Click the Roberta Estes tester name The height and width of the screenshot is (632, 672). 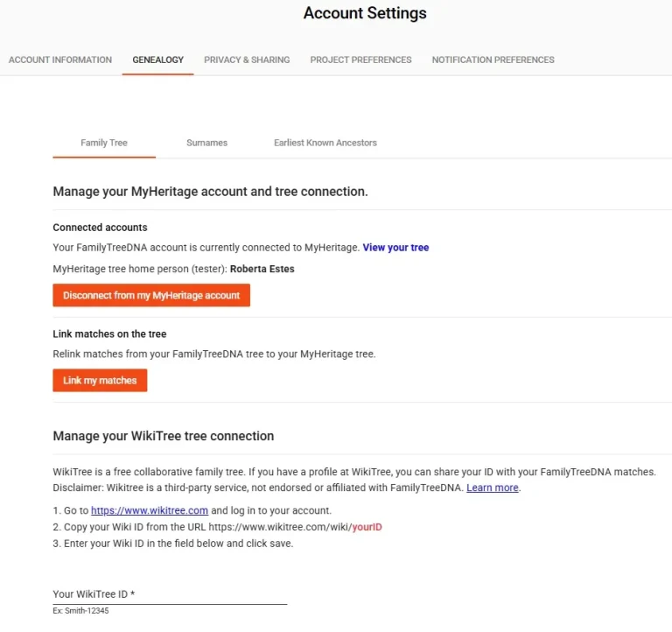click(x=262, y=269)
